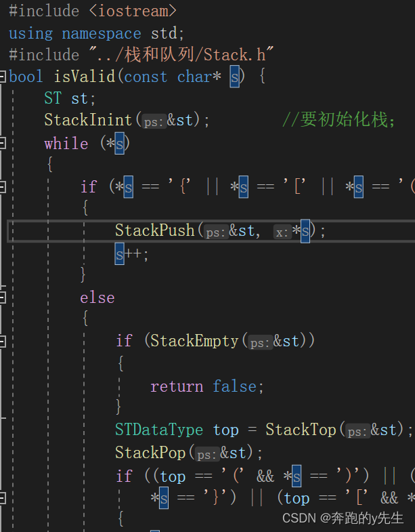The height and width of the screenshot is (532, 415).
Task: Click the text '#include <iostream>'
Action: [93, 11]
